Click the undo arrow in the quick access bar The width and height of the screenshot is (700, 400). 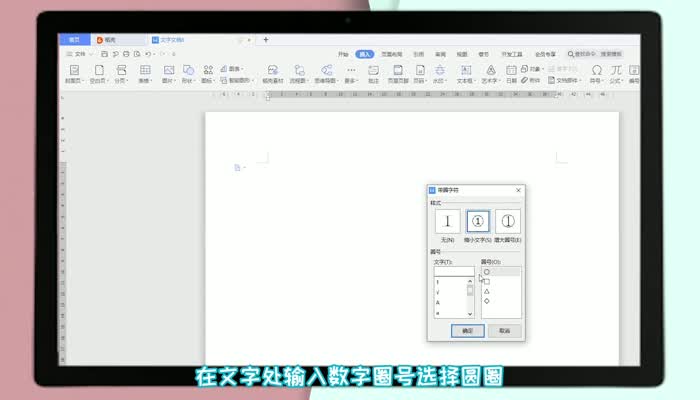coord(148,54)
